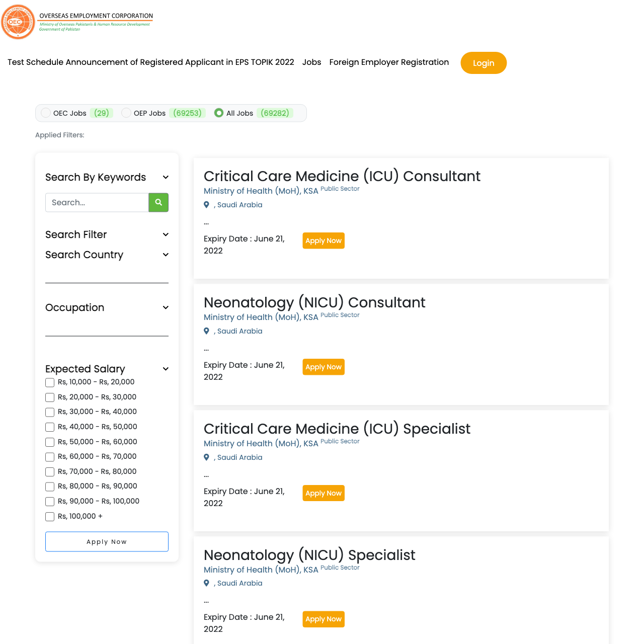Image resolution: width=644 pixels, height=644 pixels.
Task: Collapse the Expected Salary section chevron
Action: pyautogui.click(x=166, y=369)
